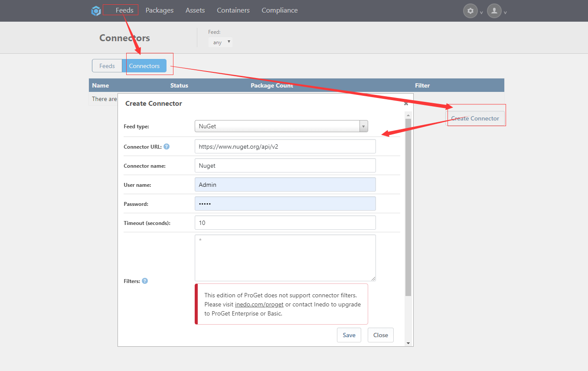Switch to the Feeds tab
588x371 pixels.
pos(107,66)
